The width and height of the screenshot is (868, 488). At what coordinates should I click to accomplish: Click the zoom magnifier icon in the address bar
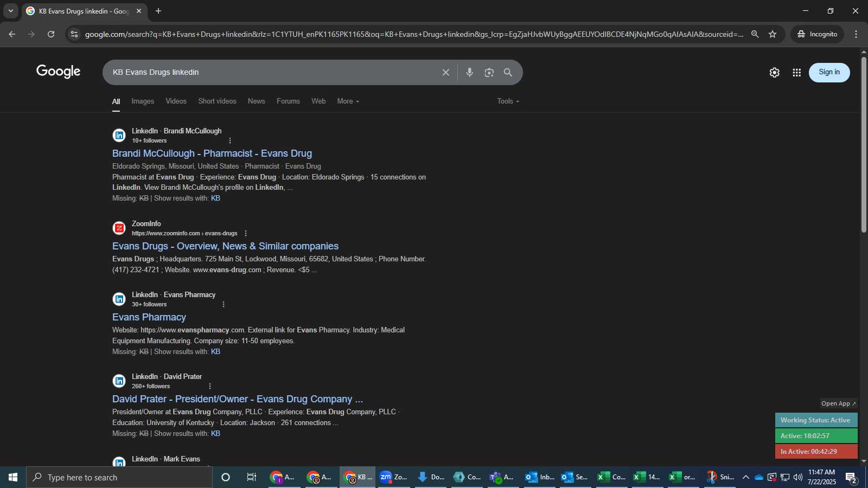[755, 34]
